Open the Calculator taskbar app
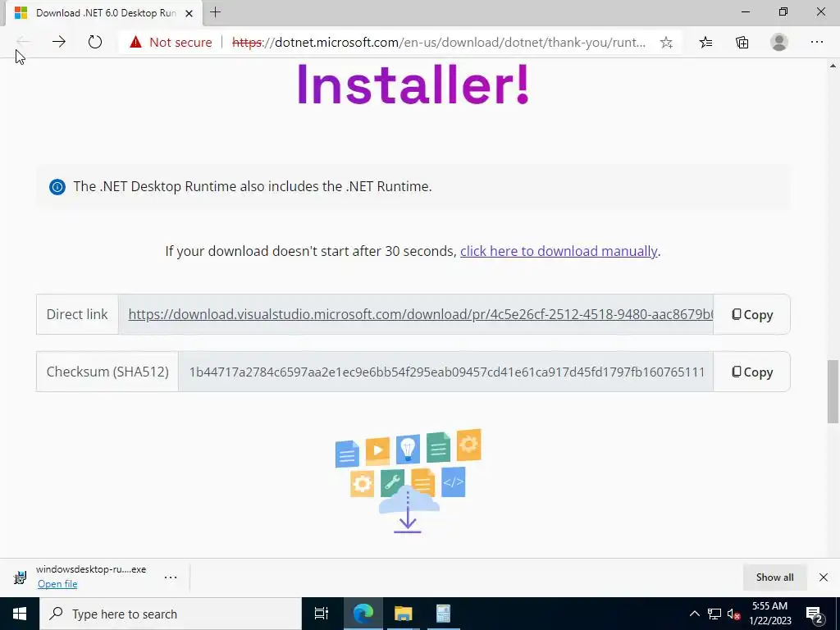840x630 pixels. pyautogui.click(x=443, y=614)
